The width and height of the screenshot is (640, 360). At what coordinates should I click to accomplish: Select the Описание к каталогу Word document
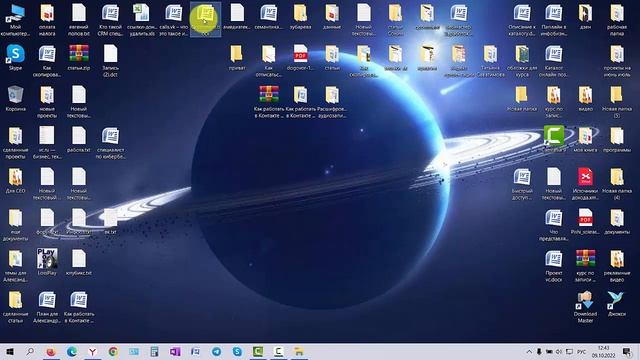point(522,19)
